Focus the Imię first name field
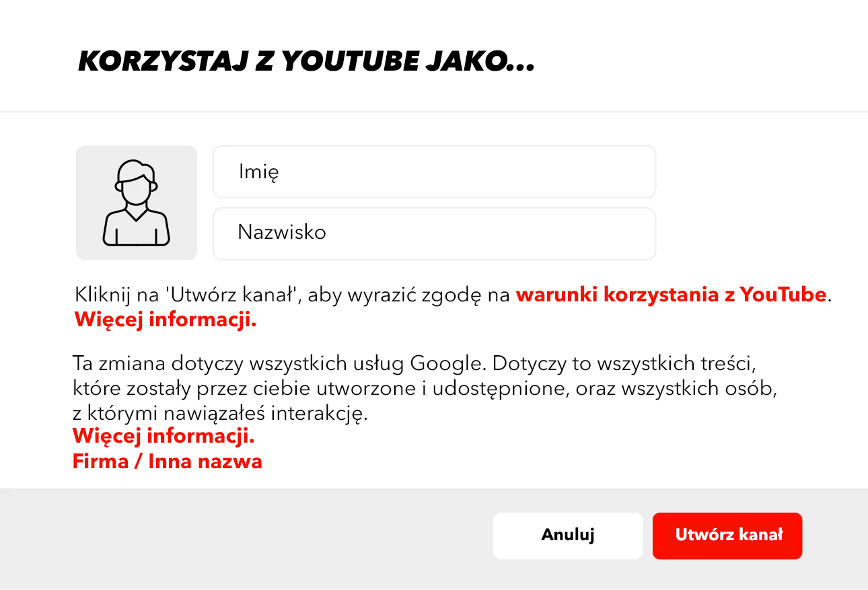This screenshot has width=868, height=590. point(434,172)
